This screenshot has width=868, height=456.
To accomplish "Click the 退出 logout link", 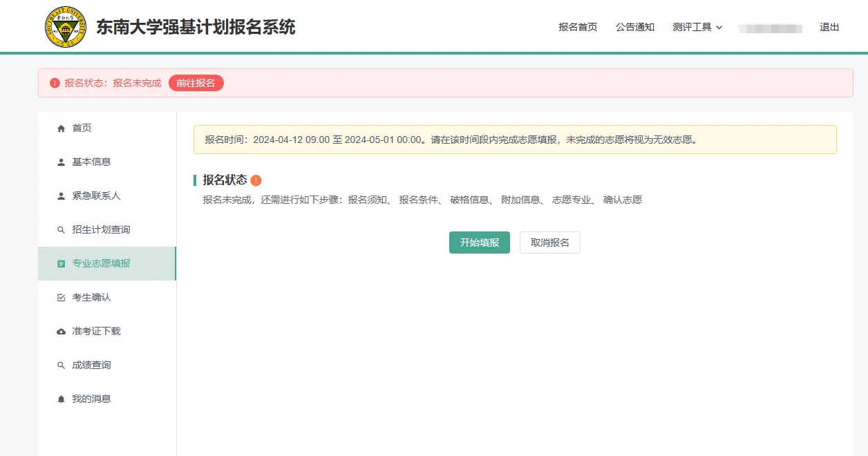I will [829, 28].
